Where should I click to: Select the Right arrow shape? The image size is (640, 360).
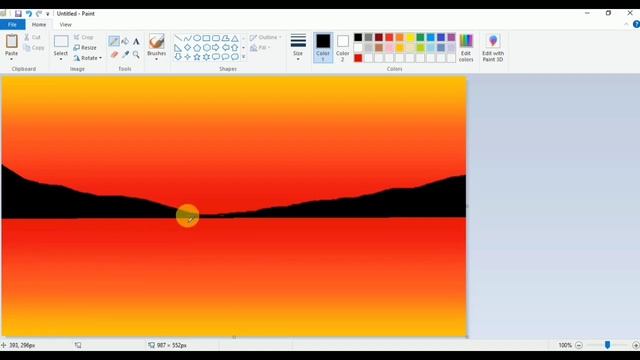(216, 47)
